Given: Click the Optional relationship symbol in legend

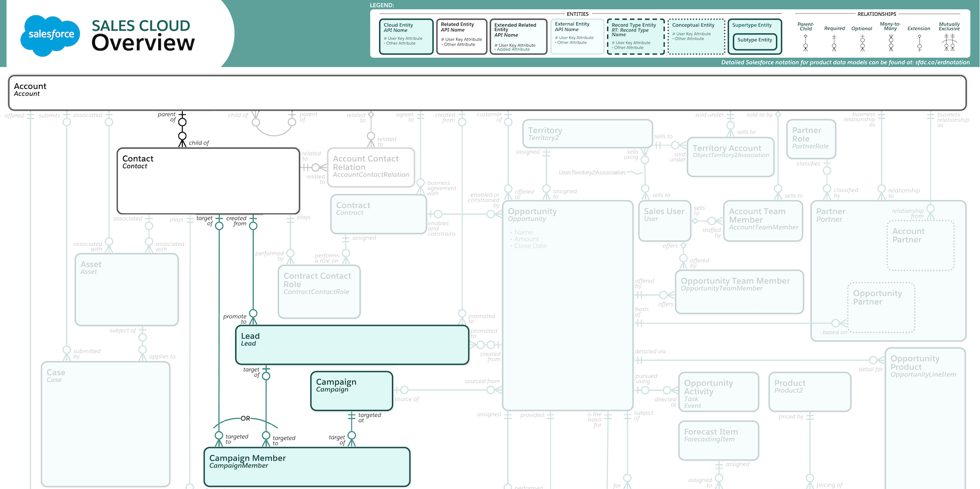Looking at the screenshot, I should point(862,43).
